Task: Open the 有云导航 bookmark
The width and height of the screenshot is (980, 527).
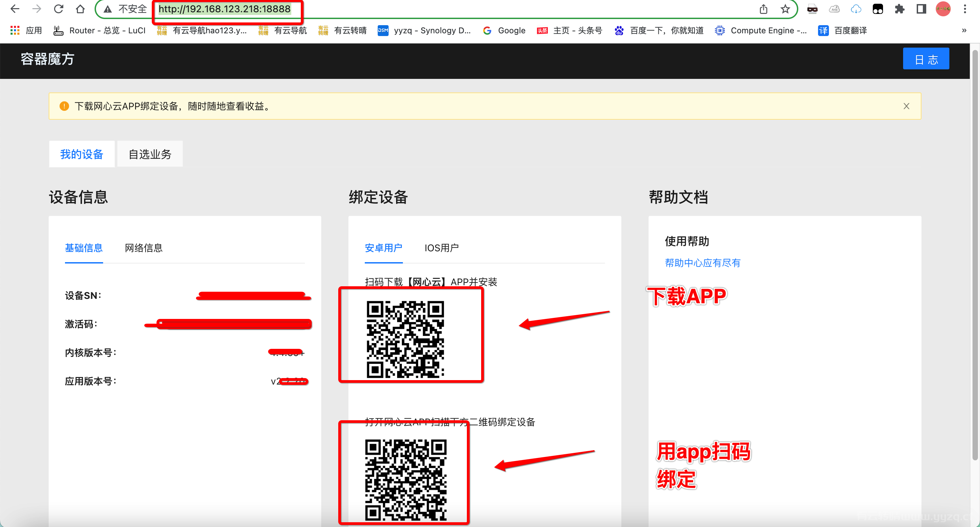Action: pyautogui.click(x=282, y=30)
